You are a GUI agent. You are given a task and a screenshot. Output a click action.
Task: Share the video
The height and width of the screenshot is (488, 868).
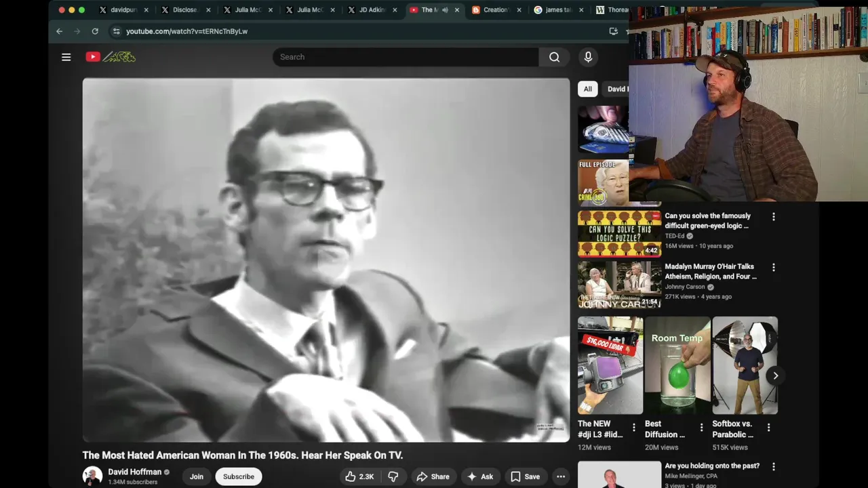[x=433, y=476]
